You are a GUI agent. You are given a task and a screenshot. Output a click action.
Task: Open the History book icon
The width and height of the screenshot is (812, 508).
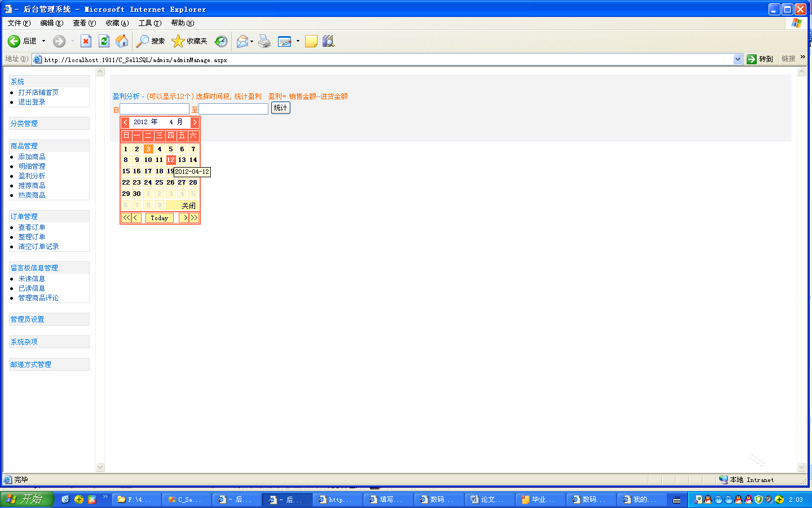pos(328,41)
